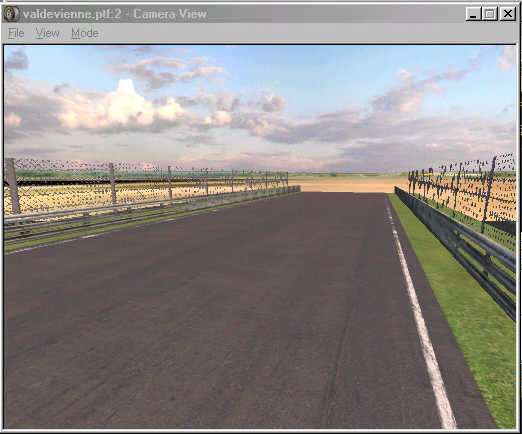Maximize the Camera View window
The height and width of the screenshot is (434, 522).
[x=490, y=14]
